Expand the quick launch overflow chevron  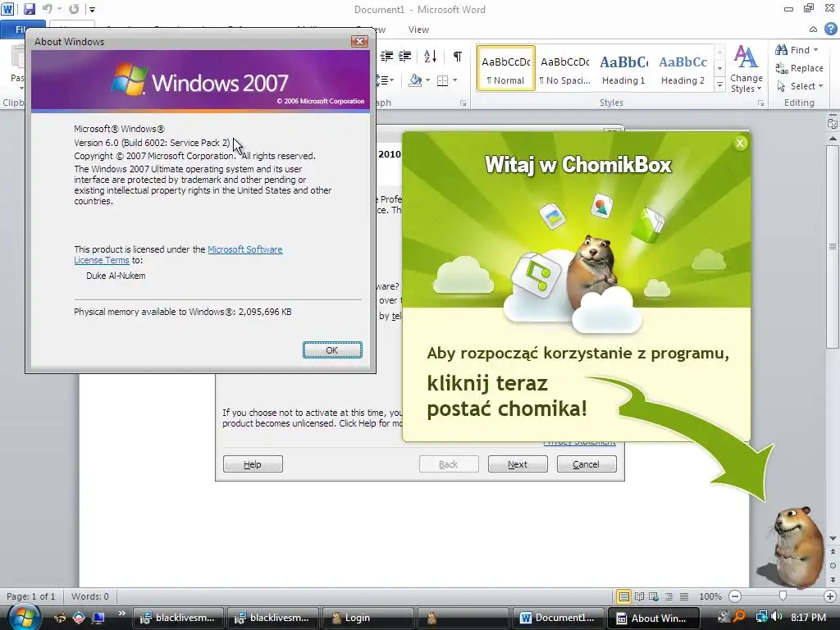(x=122, y=613)
